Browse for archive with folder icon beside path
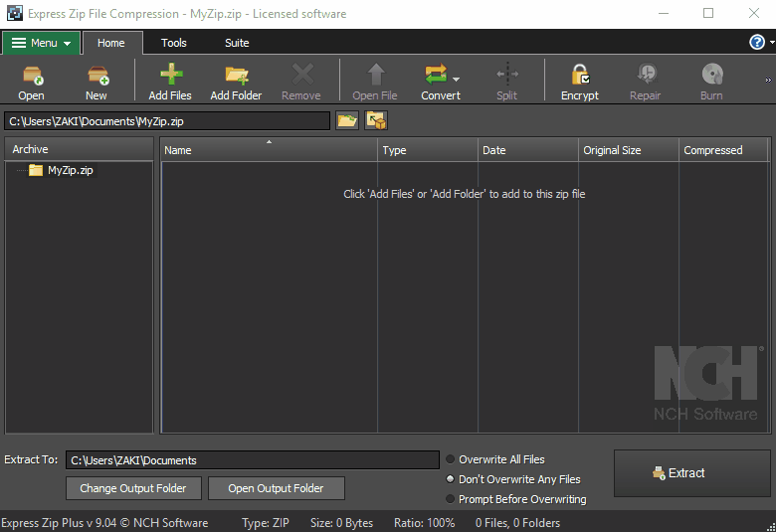 (x=347, y=120)
